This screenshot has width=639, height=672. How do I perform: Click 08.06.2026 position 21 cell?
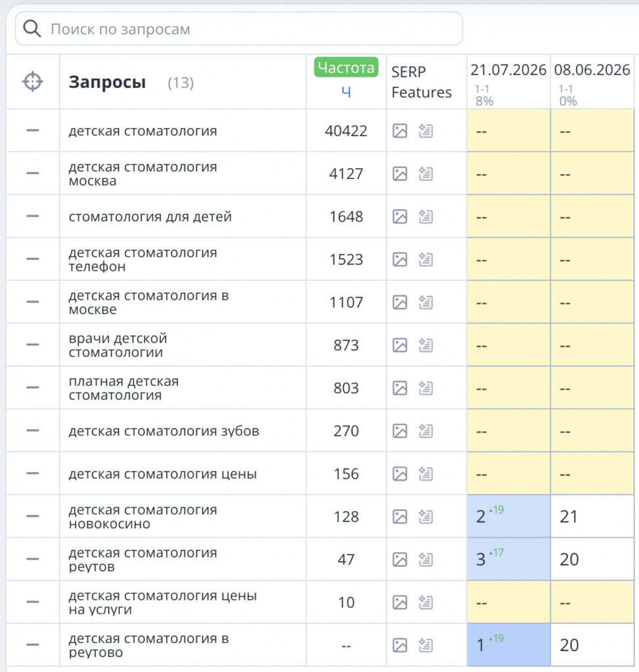click(592, 516)
